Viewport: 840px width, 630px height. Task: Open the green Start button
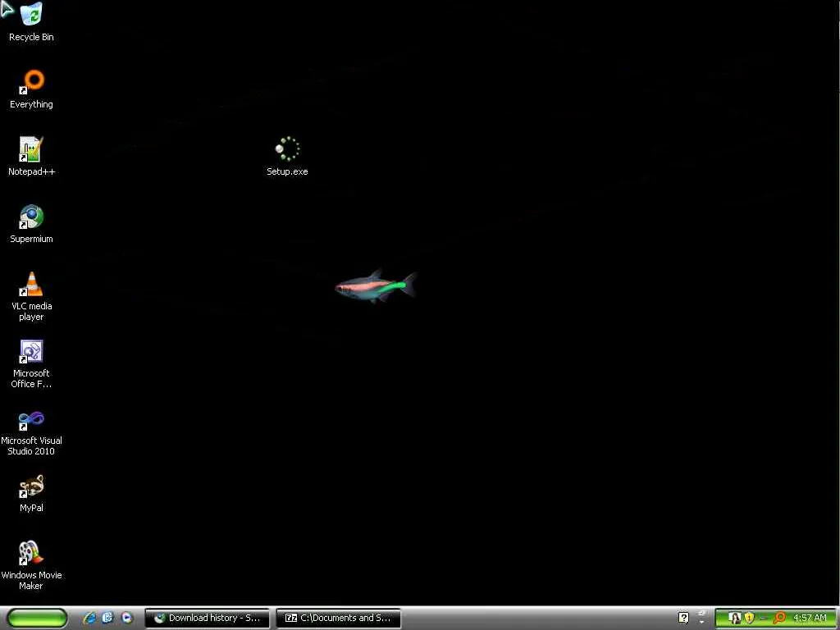(x=37, y=618)
